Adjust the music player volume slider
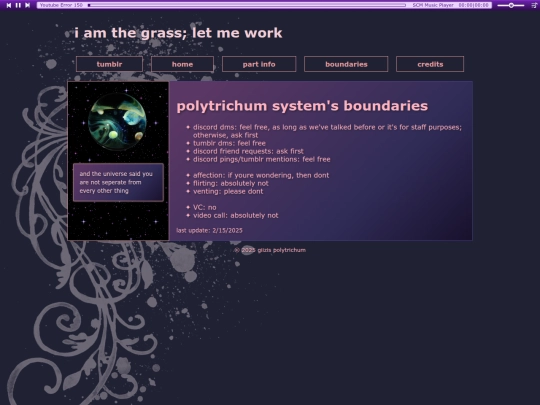This screenshot has height=405, width=540. 511,5
